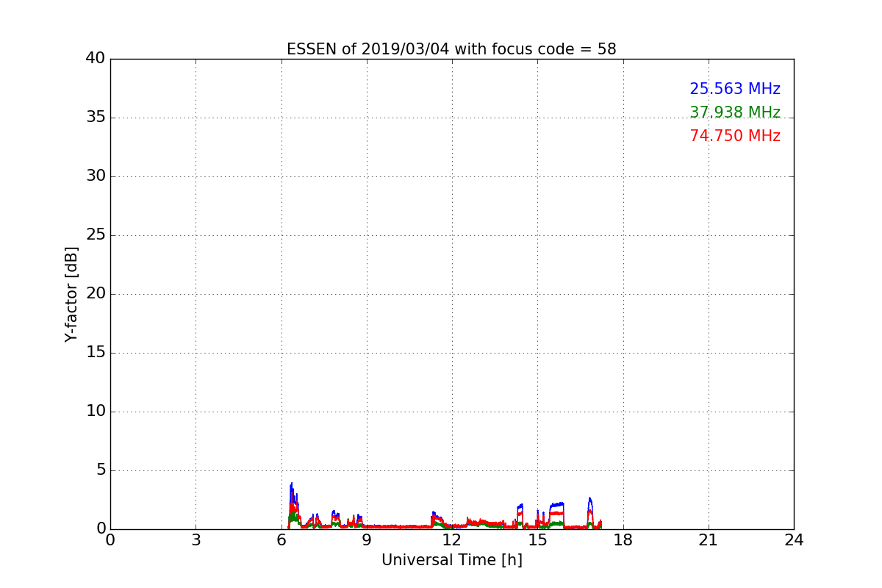The image size is (882, 588).
Task: Select the 74.750 MHz legend label
Action: tap(735, 136)
